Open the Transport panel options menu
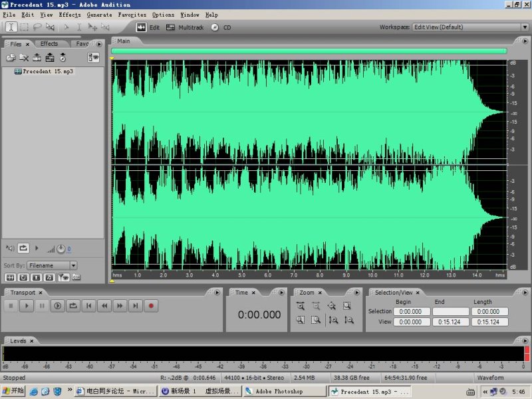 pos(217,293)
